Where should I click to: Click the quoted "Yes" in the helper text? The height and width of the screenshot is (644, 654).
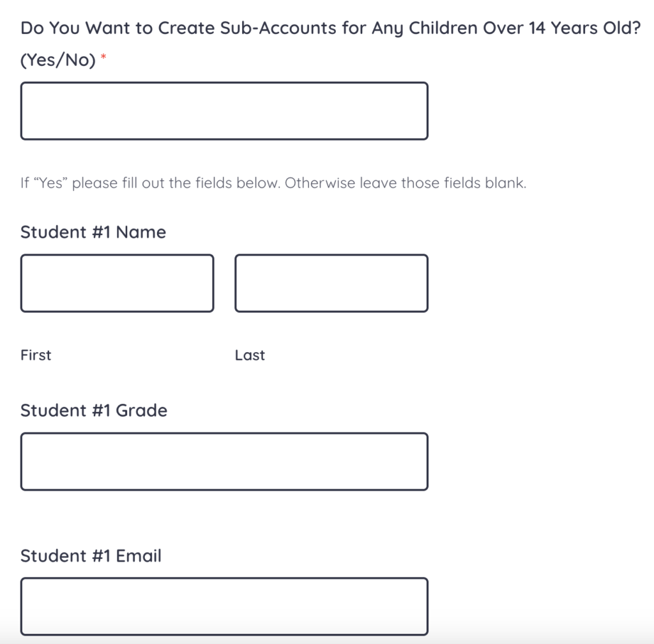[50, 183]
